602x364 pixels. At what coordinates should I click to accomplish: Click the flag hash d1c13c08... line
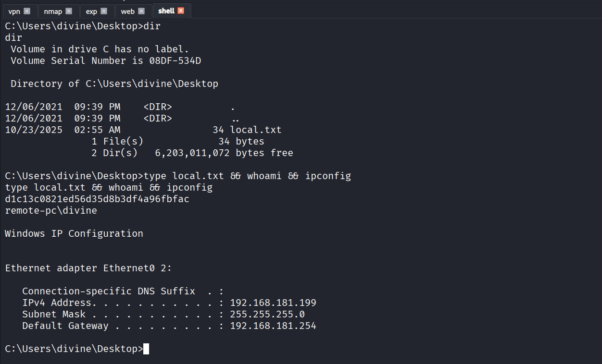click(x=97, y=199)
